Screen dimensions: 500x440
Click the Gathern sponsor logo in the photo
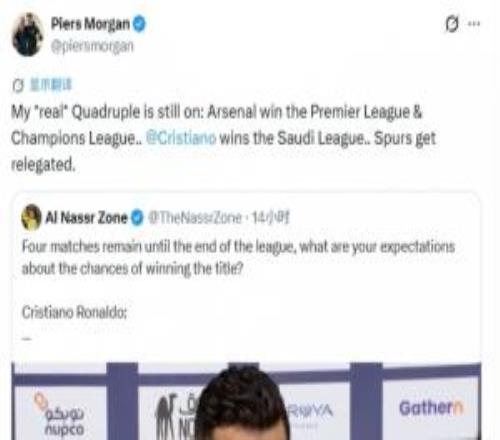431,408
